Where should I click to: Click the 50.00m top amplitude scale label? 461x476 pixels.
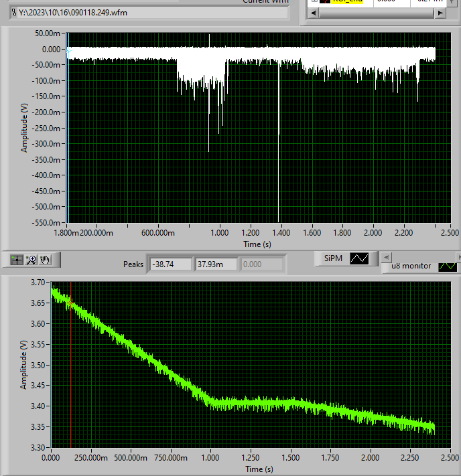pyautogui.click(x=48, y=33)
